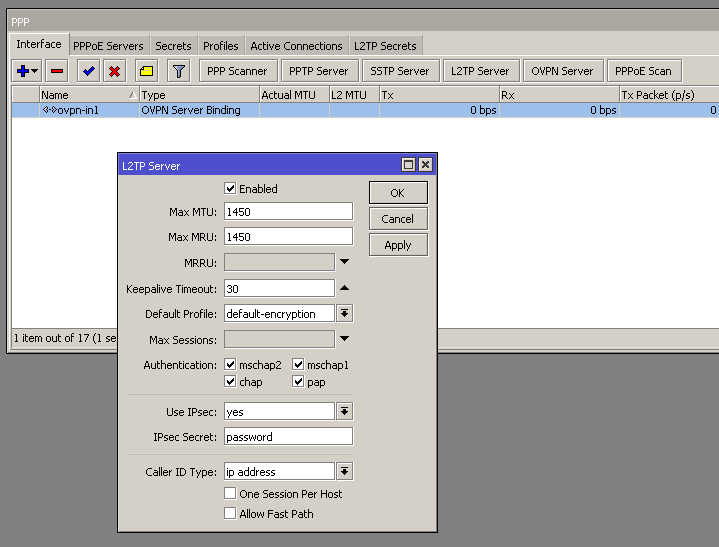The height and width of the screenshot is (547, 719).
Task: Click the blue checkmark enable icon
Action: (x=89, y=71)
